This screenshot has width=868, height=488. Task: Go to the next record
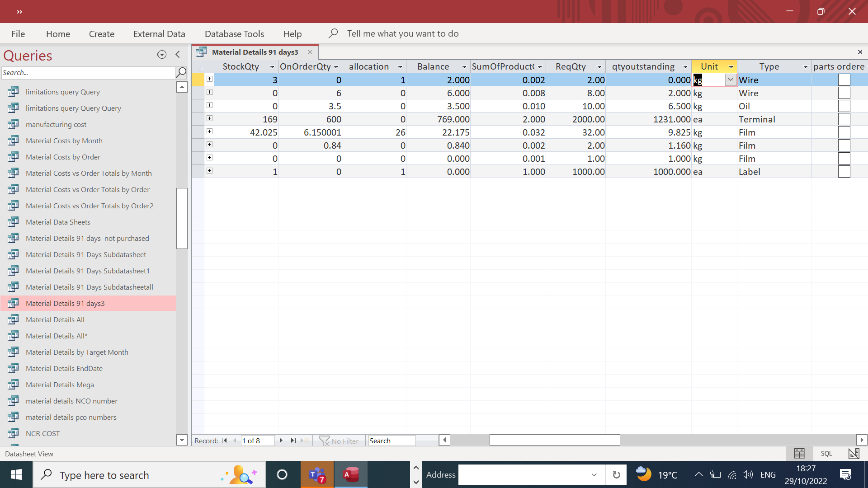[281, 441]
